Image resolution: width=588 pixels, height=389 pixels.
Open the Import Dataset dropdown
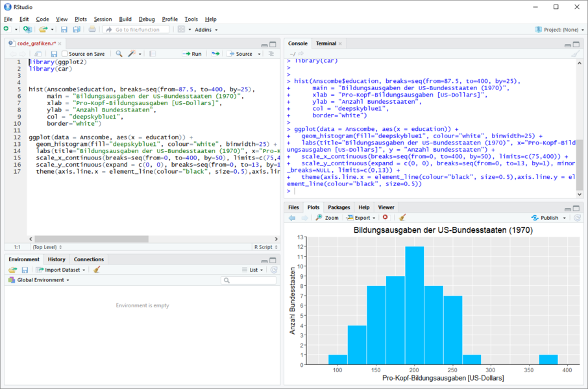(62, 270)
